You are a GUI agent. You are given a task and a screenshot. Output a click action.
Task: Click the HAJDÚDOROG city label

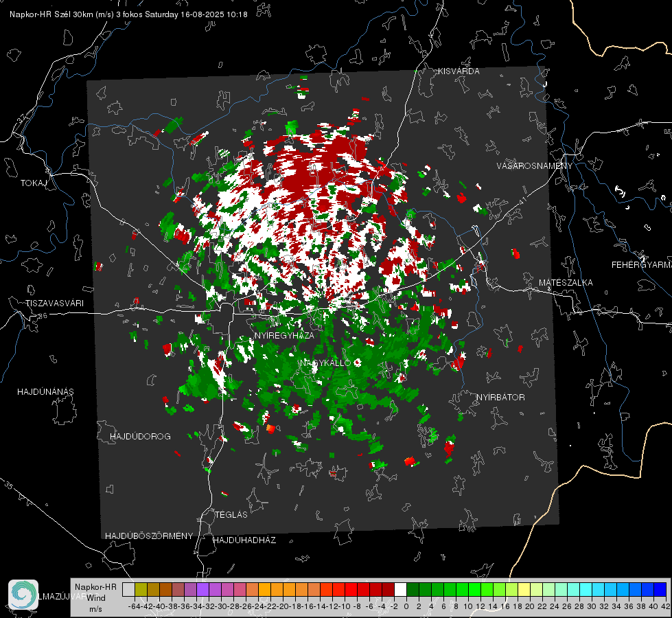[140, 436]
